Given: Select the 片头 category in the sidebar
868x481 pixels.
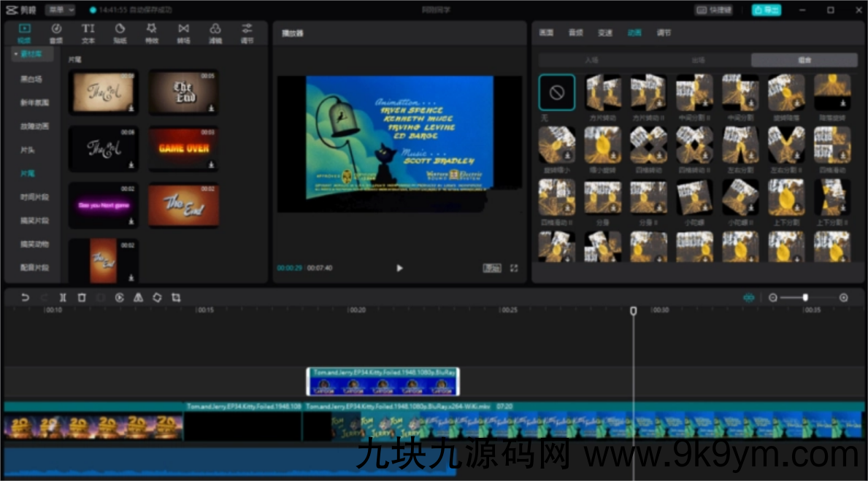Looking at the screenshot, I should pyautogui.click(x=28, y=150).
